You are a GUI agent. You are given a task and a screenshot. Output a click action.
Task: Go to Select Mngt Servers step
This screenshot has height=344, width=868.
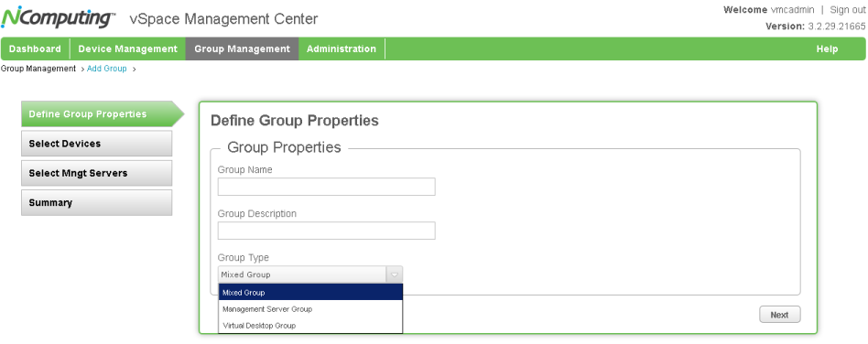coord(97,173)
